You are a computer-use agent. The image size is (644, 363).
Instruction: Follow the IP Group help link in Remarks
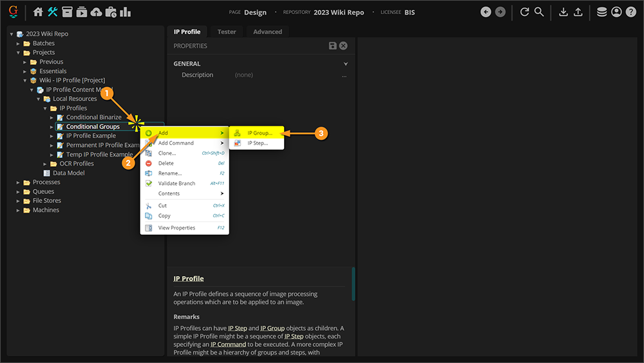coord(272,328)
